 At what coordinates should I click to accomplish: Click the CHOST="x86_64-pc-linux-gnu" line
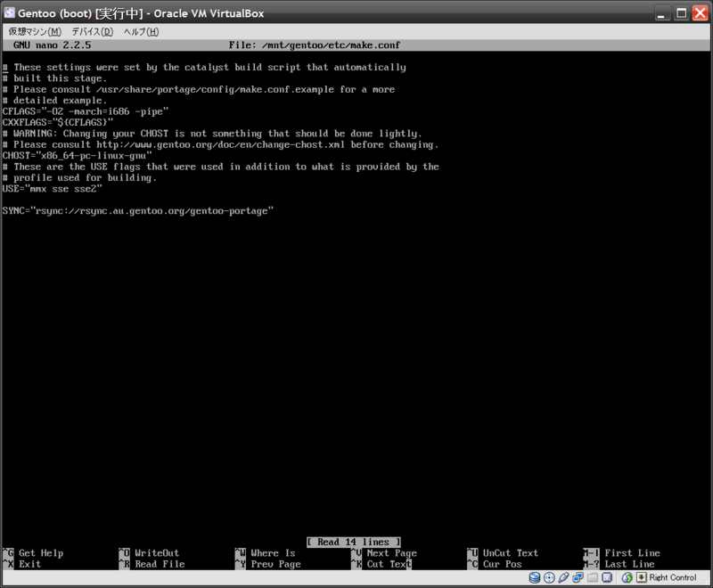(x=78, y=155)
